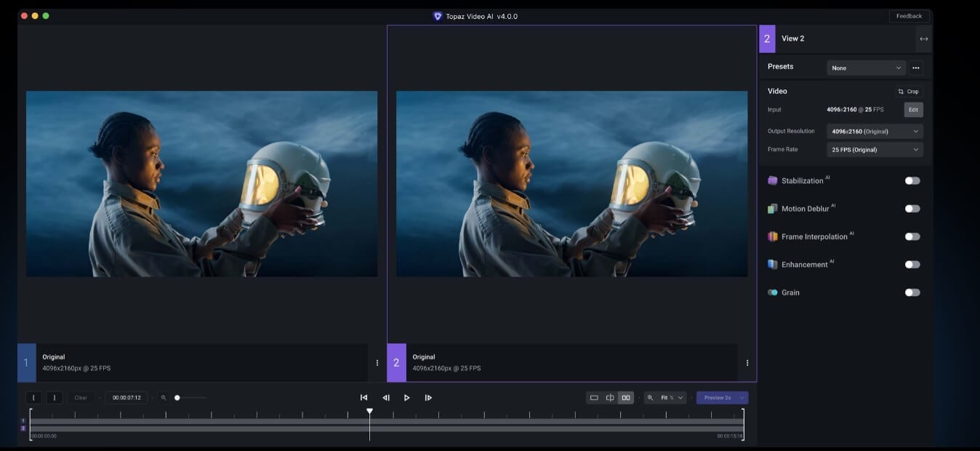
Task: Enable the Grain toggle
Action: point(912,292)
